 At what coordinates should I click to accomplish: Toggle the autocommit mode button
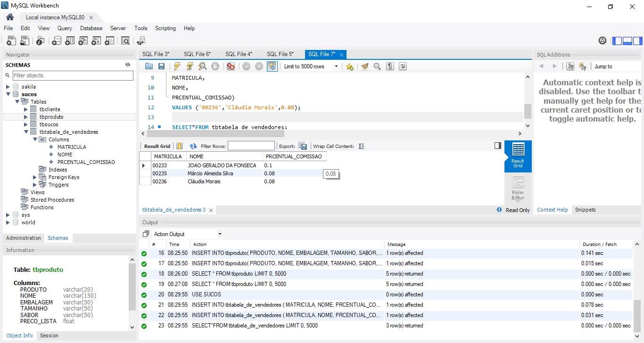coord(272,66)
